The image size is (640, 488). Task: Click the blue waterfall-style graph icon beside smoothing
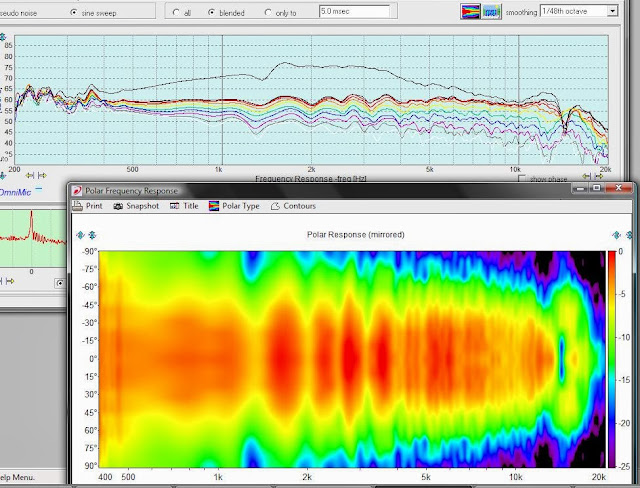click(x=491, y=11)
